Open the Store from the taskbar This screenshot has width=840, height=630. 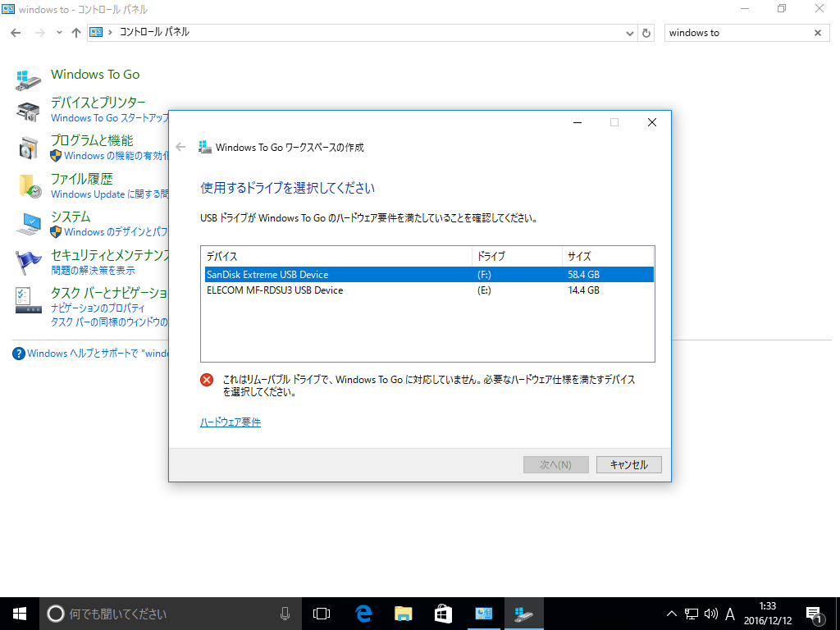click(443, 614)
